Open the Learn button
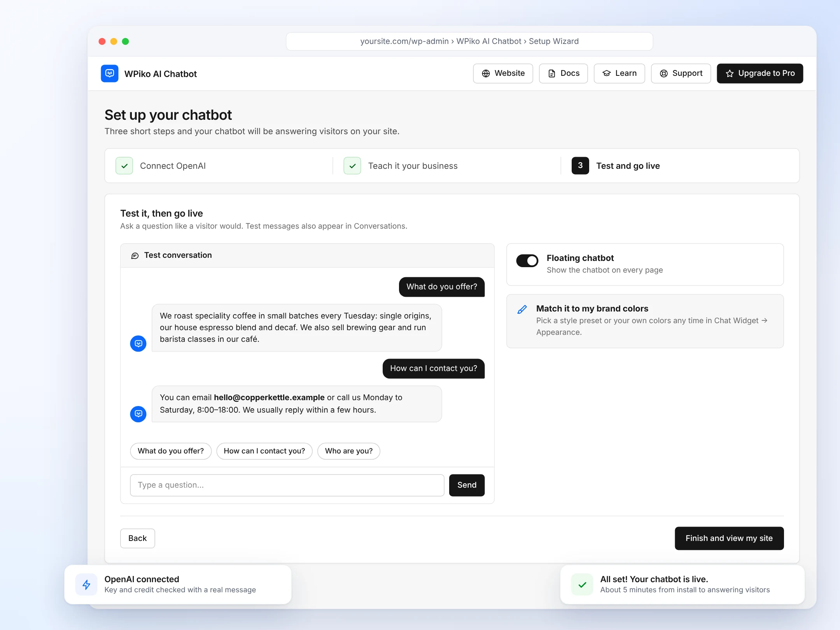 pos(619,73)
